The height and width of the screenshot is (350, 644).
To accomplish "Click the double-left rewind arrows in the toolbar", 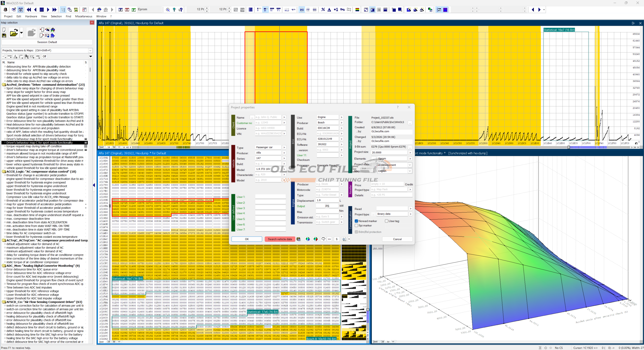I will 29,10.
